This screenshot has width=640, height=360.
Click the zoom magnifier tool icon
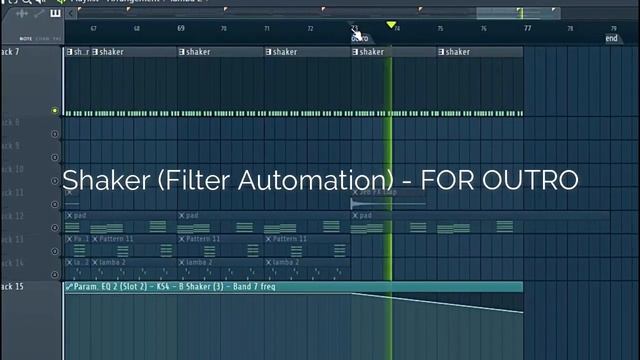(27, 2)
